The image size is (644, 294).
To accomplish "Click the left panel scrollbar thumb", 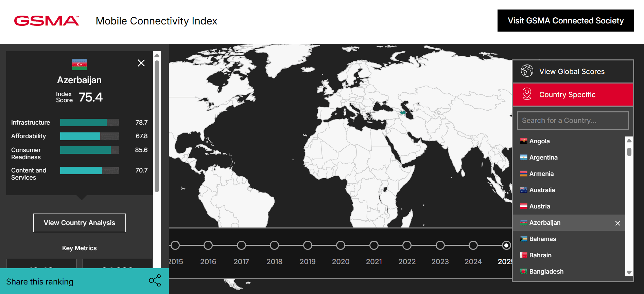I will pos(157,126).
